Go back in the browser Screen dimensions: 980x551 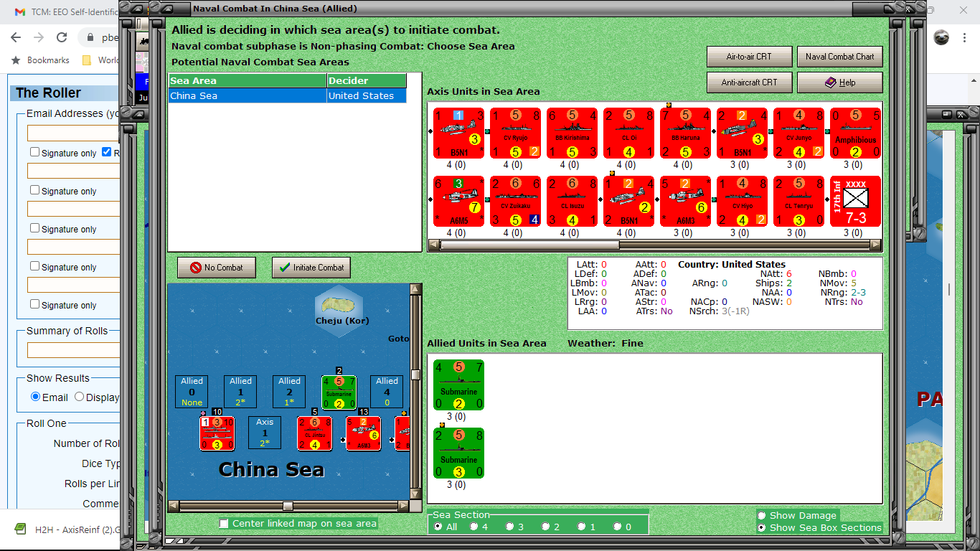point(16,37)
